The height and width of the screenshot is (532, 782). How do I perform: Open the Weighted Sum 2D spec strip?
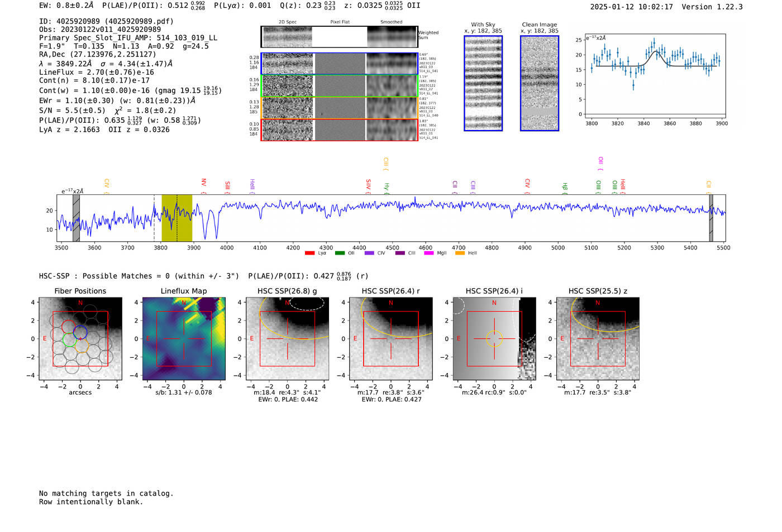click(339, 37)
